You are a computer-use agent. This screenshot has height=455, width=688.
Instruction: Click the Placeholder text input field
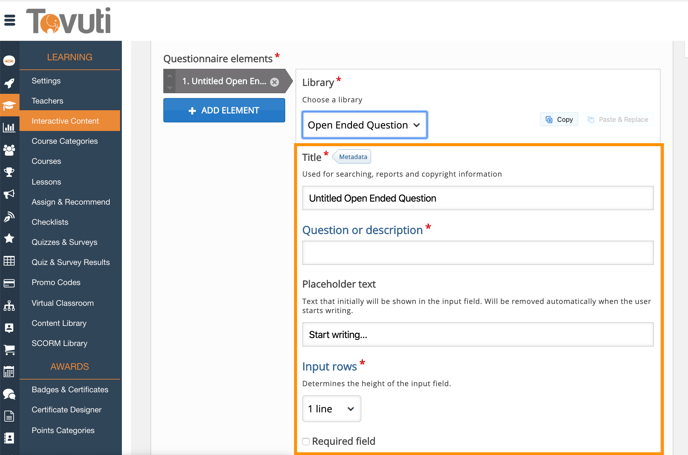click(477, 335)
